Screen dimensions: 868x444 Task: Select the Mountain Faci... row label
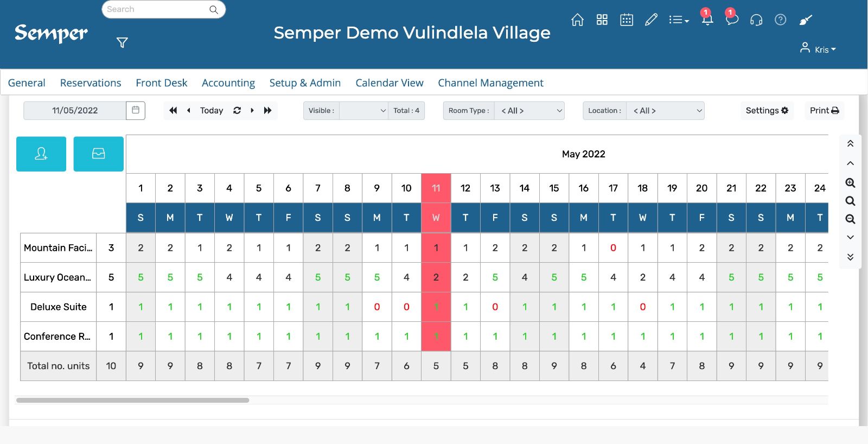(x=58, y=248)
